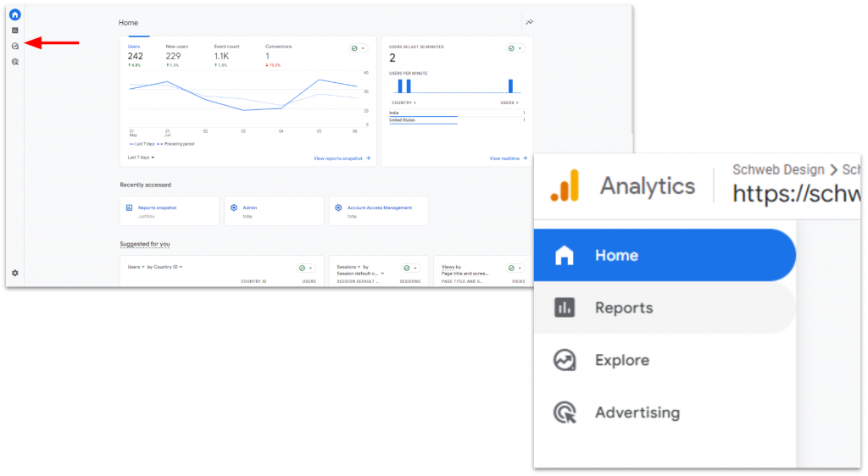Click the Reports icon in the collapsed sidebar
This screenshot has width=868, height=476.
(x=15, y=30)
